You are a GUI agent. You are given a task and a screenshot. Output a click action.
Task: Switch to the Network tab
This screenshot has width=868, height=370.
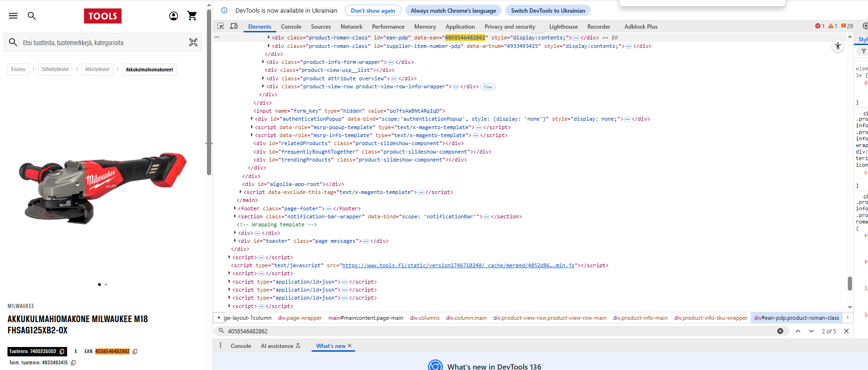[351, 27]
